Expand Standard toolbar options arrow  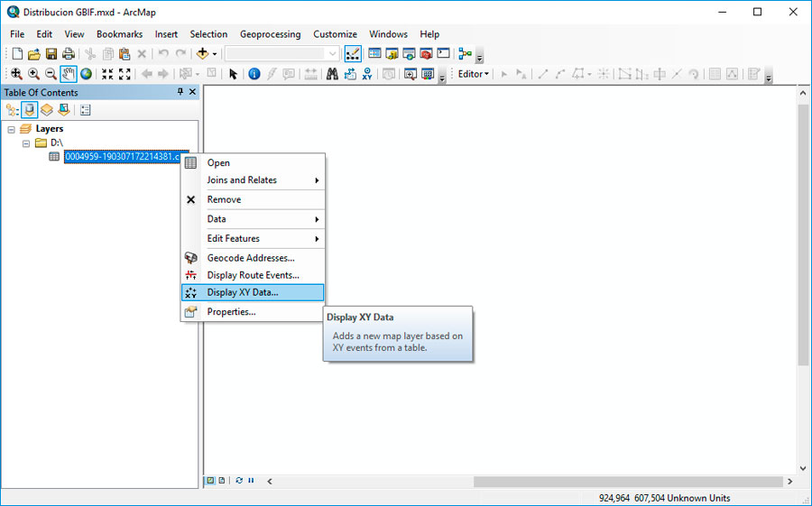(x=480, y=57)
